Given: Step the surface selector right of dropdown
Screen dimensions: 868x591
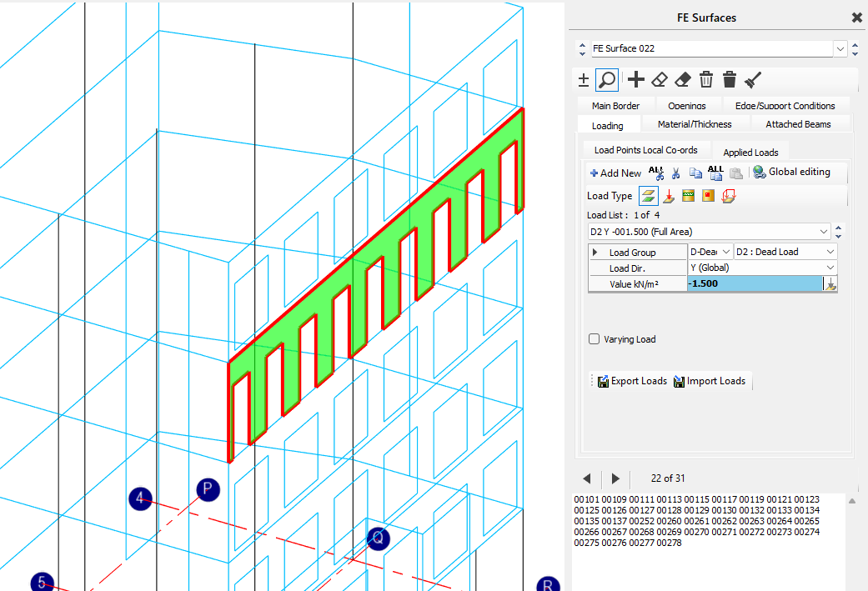Looking at the screenshot, I should tap(855, 48).
